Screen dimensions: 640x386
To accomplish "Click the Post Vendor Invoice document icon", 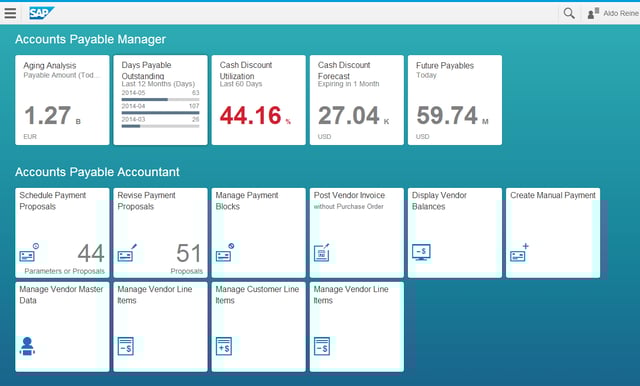I will pos(322,253).
